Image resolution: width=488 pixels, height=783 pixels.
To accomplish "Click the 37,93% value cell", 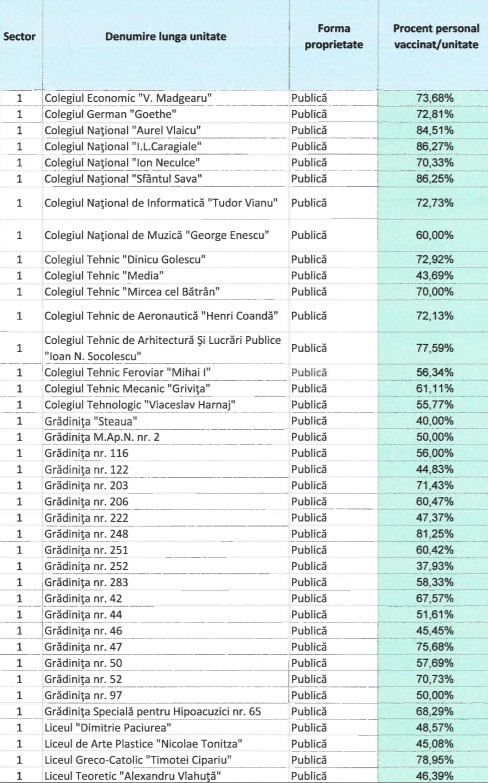I will [x=435, y=566].
